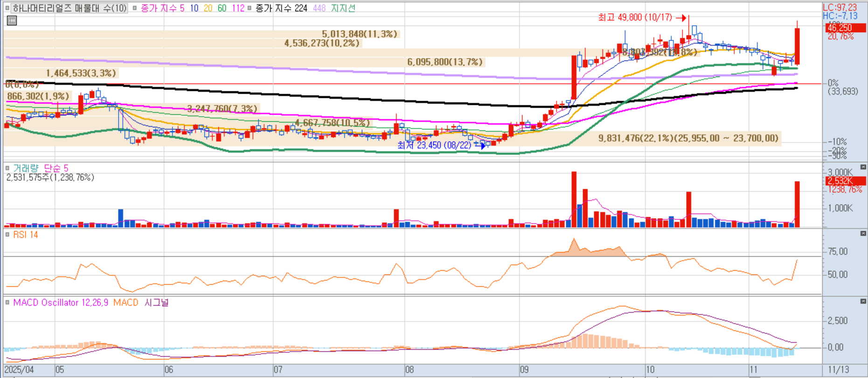Click the latest red volume bar
Screen dimensions: 868x378
click(798, 204)
